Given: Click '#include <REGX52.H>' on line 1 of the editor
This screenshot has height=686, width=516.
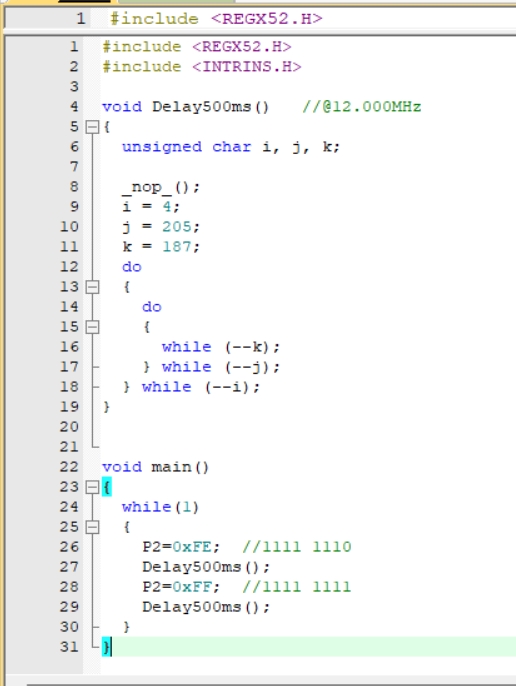Looking at the screenshot, I should (197, 47).
